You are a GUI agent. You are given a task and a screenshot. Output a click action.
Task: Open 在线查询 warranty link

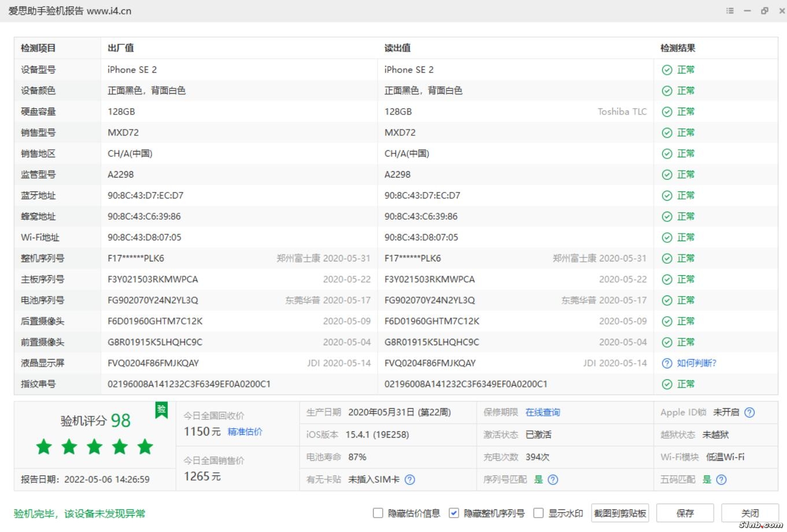point(542,412)
